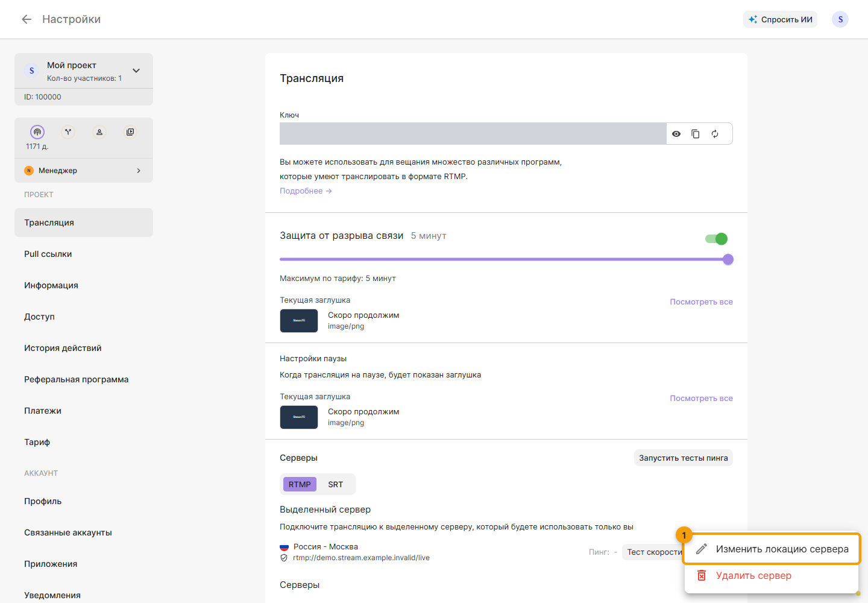The height and width of the screenshot is (603, 868).
Task: Click the placeholder thumbnail under Настройки паузы
Action: [299, 417]
